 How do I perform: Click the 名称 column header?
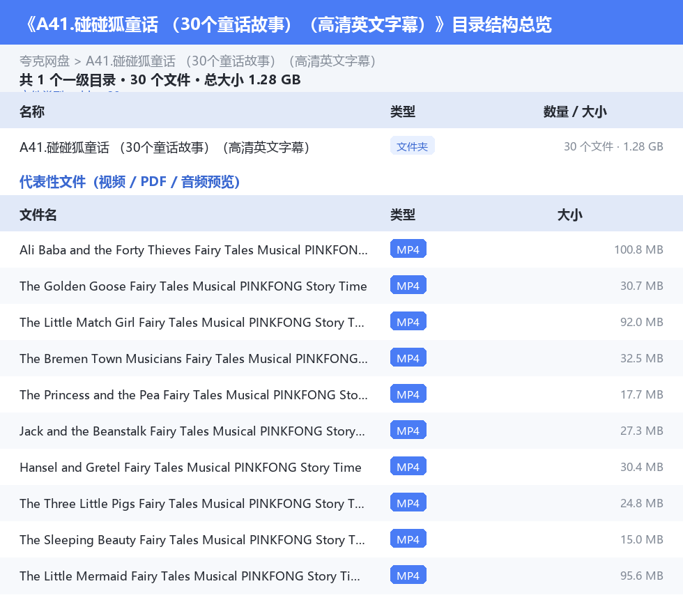point(32,111)
